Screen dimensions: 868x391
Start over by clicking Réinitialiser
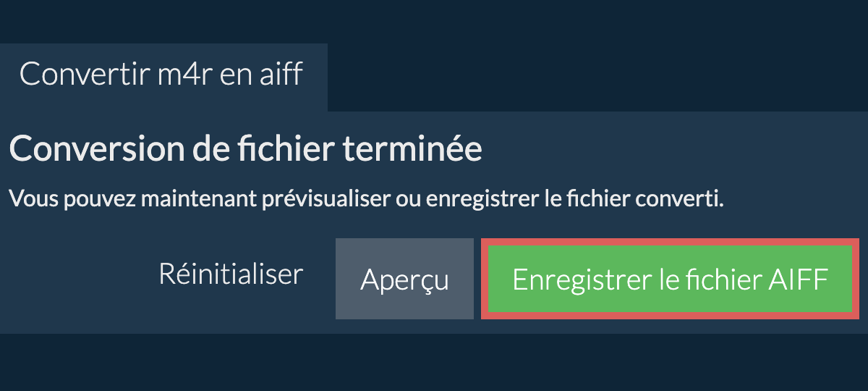click(x=231, y=275)
